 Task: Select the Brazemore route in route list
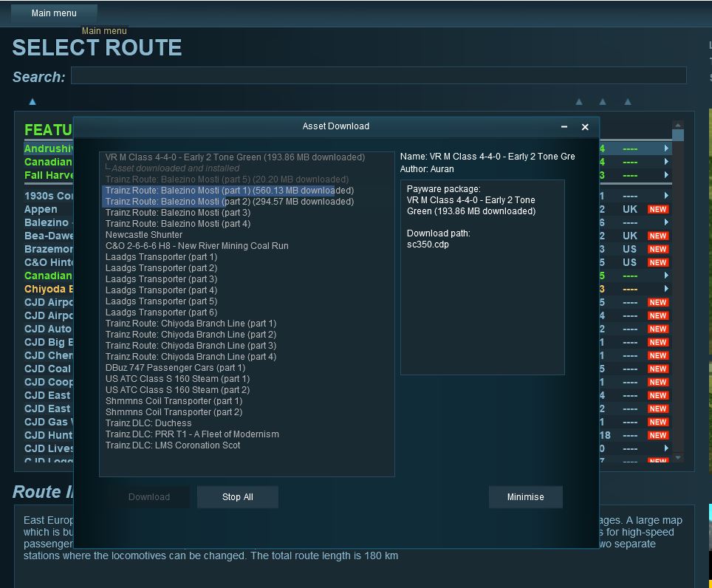tap(49, 249)
